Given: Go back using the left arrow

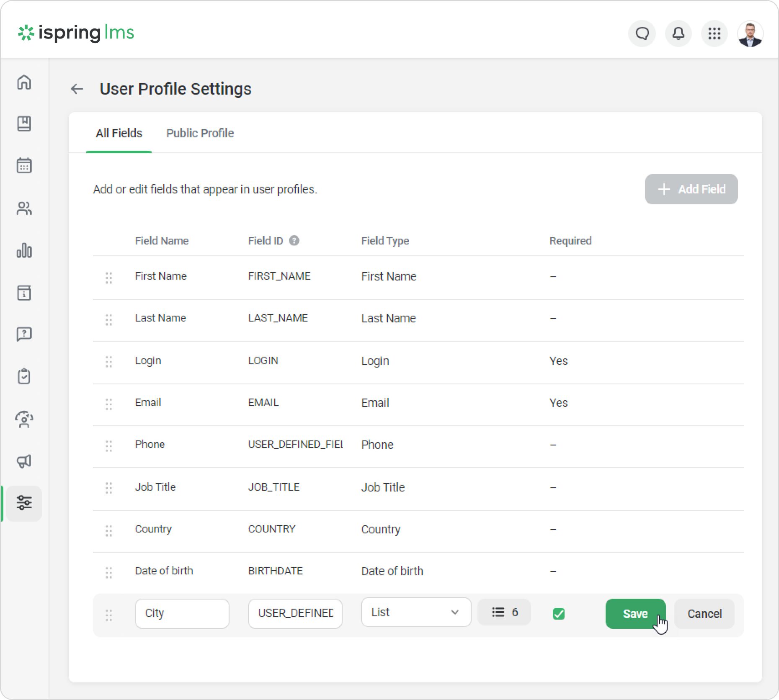Looking at the screenshot, I should (x=77, y=89).
